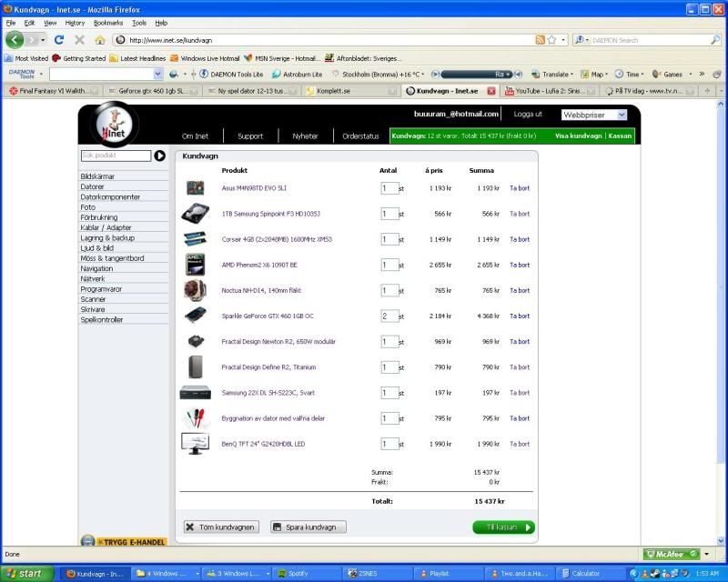Click the Firefox reload page icon
This screenshot has width=728, height=582.
click(x=59, y=40)
